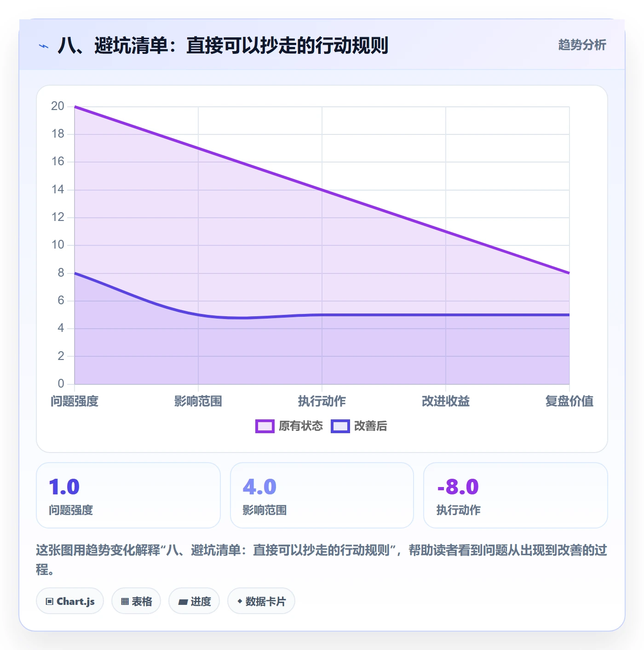This screenshot has height=650, width=644.
Task: Toggle the 原有状态 legend swatch
Action: (264, 426)
